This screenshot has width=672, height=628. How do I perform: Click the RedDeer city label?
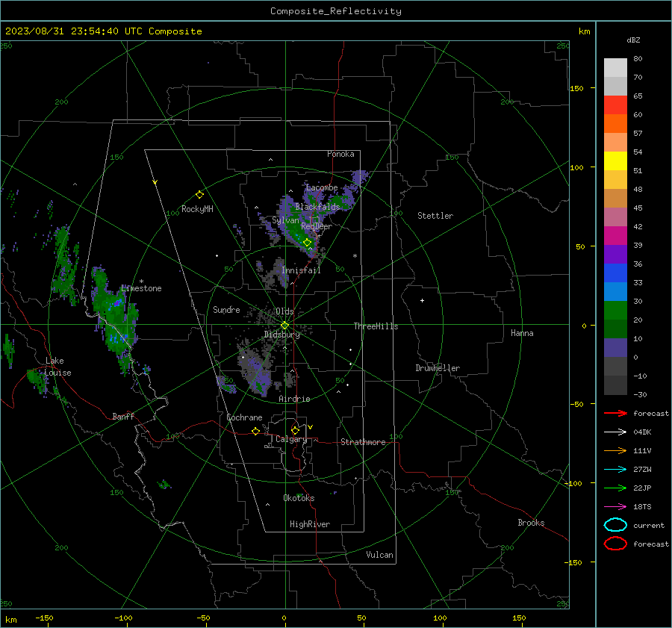pos(317,226)
